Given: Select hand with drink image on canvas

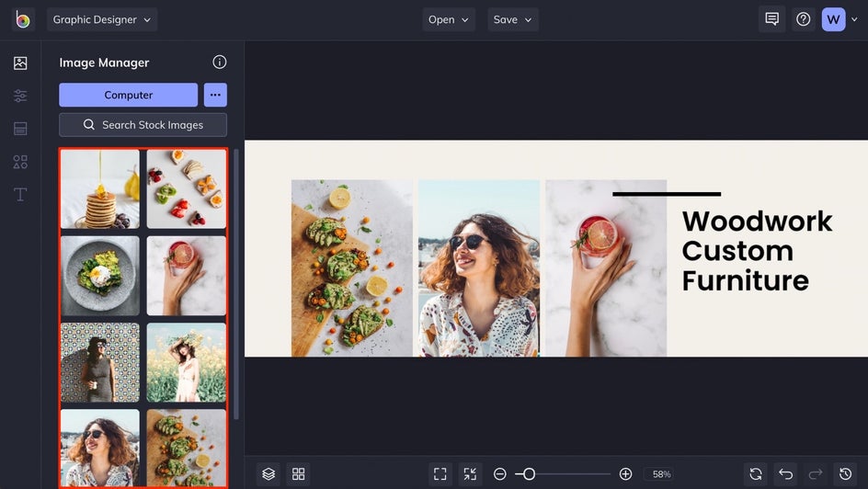Looking at the screenshot, I should (606, 267).
